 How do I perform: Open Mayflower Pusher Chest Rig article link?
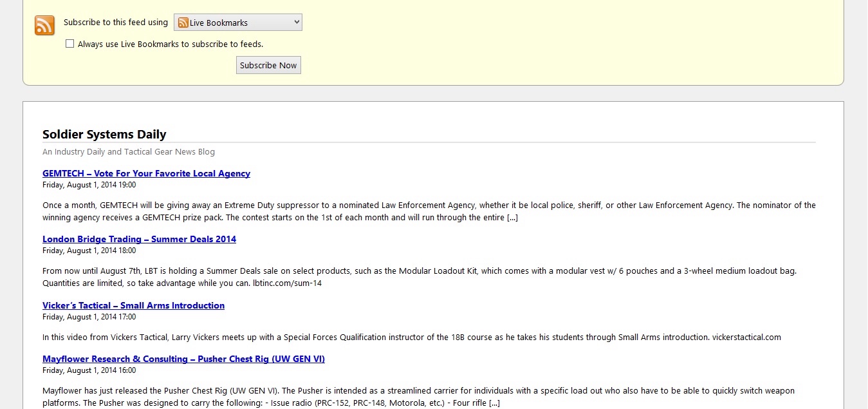[183, 359]
